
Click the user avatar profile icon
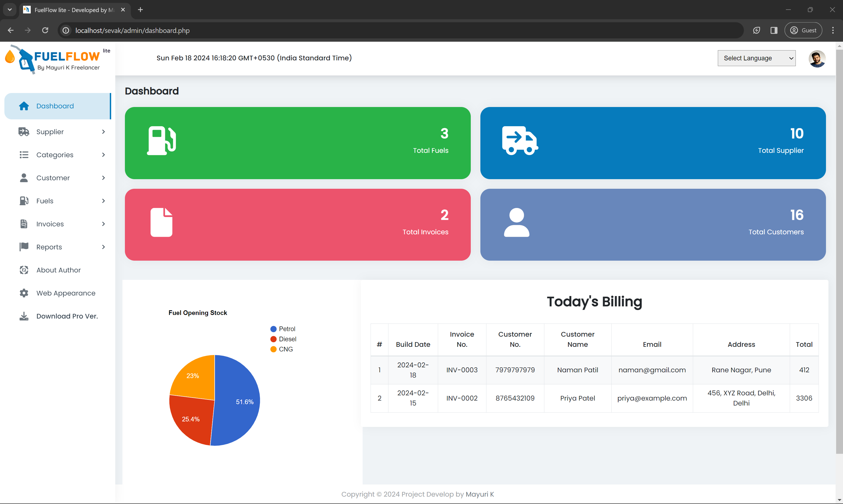point(817,58)
